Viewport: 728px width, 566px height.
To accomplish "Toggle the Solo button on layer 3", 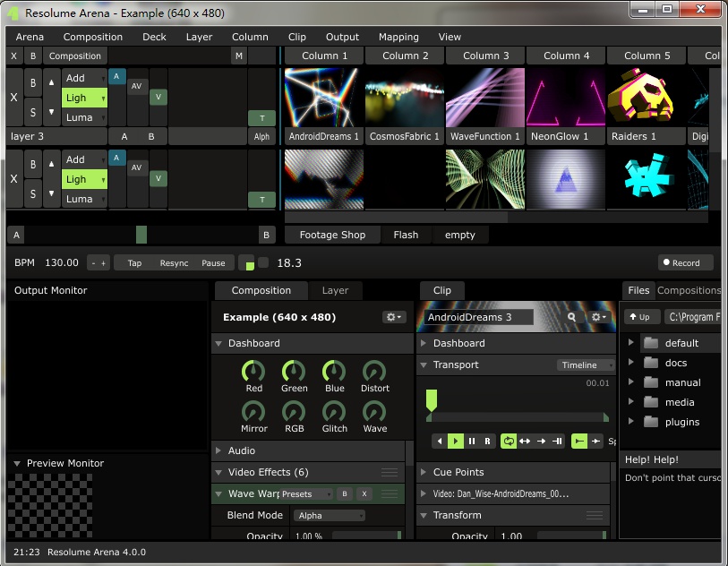I will (x=33, y=112).
